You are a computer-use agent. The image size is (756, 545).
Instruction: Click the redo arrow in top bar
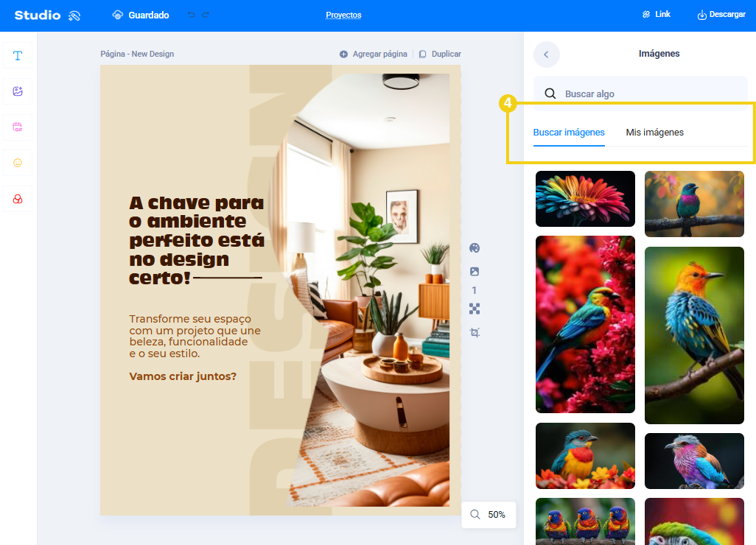click(206, 15)
